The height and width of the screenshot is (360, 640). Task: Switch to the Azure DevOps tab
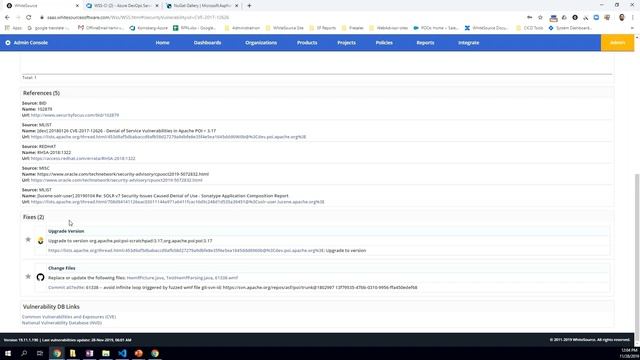121,6
